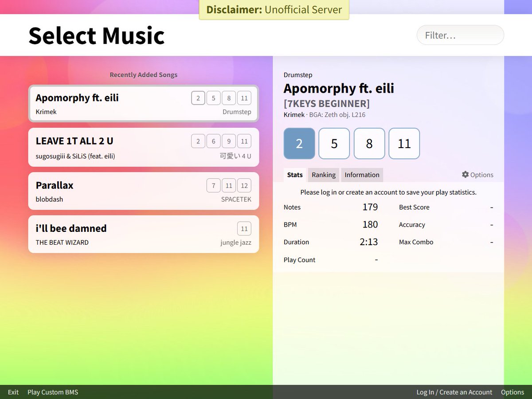
Task: Open Options from the bottom right corner
Action: [x=512, y=392]
